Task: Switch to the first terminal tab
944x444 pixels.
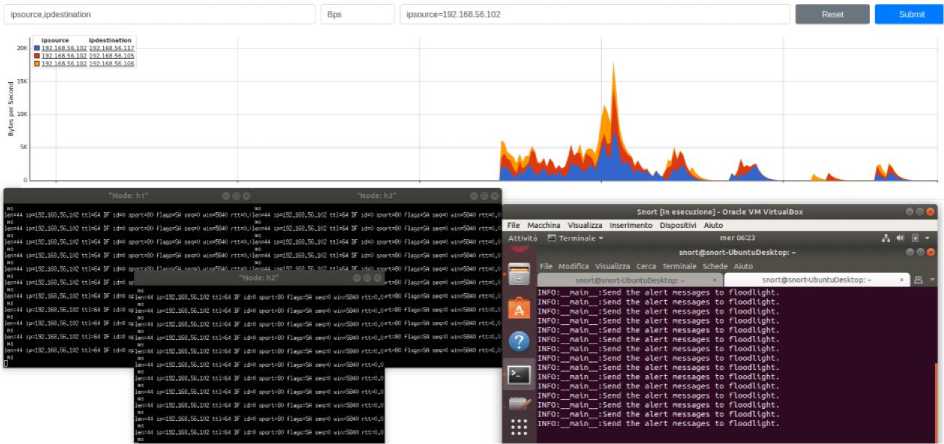Action: point(630,280)
